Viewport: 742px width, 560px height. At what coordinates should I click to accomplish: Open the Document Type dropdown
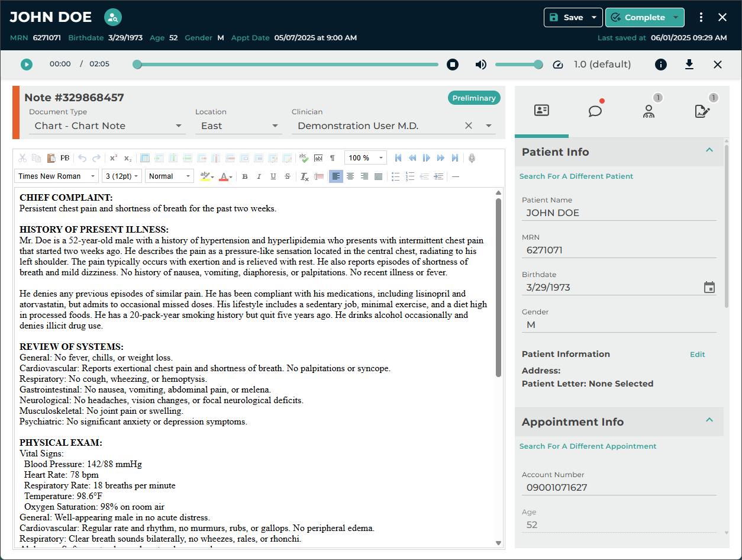pyautogui.click(x=108, y=125)
